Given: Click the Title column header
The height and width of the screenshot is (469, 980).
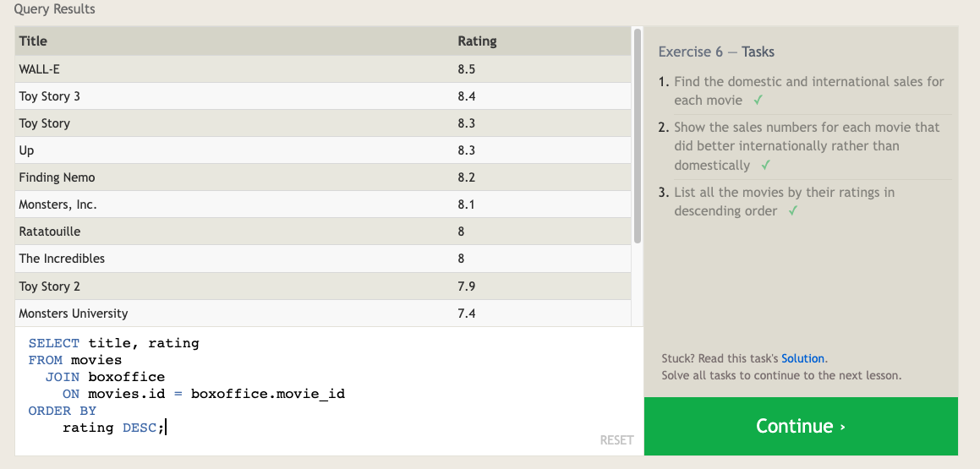Looking at the screenshot, I should 34,41.
